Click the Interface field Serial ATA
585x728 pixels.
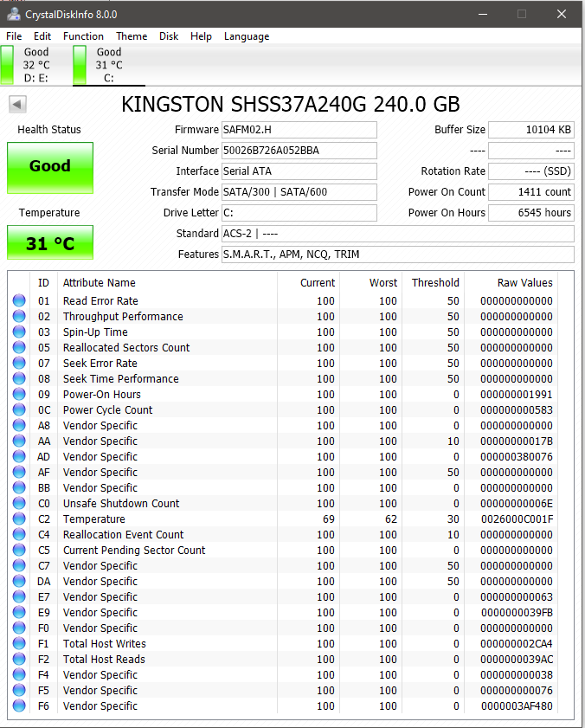click(299, 171)
